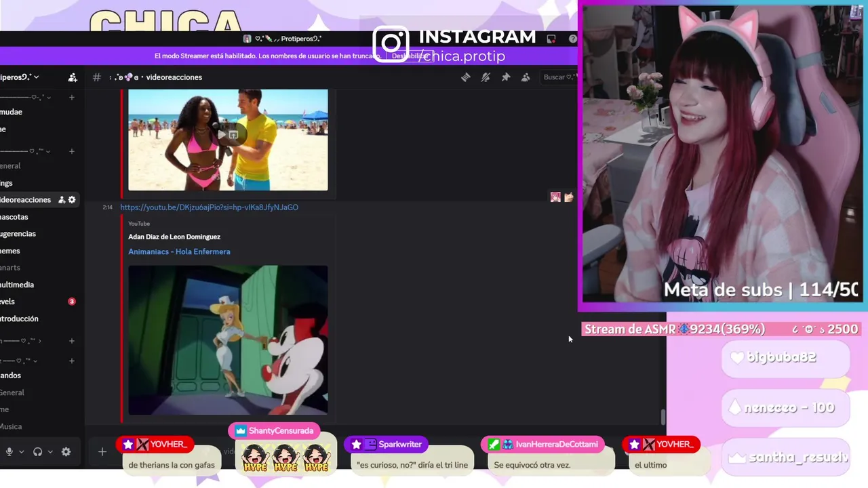This screenshot has width=868, height=488.
Task: Add channel plus in fourth category
Action: click(72, 361)
